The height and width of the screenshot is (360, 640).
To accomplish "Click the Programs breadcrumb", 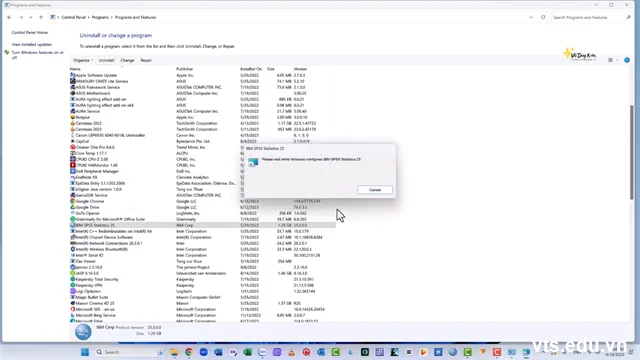I will (100, 18).
